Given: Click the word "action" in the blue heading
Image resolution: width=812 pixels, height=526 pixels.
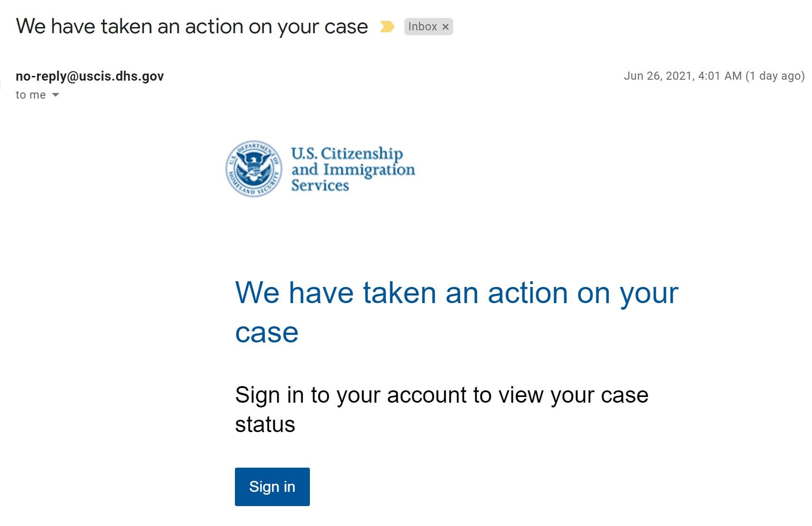Looking at the screenshot, I should point(528,293).
